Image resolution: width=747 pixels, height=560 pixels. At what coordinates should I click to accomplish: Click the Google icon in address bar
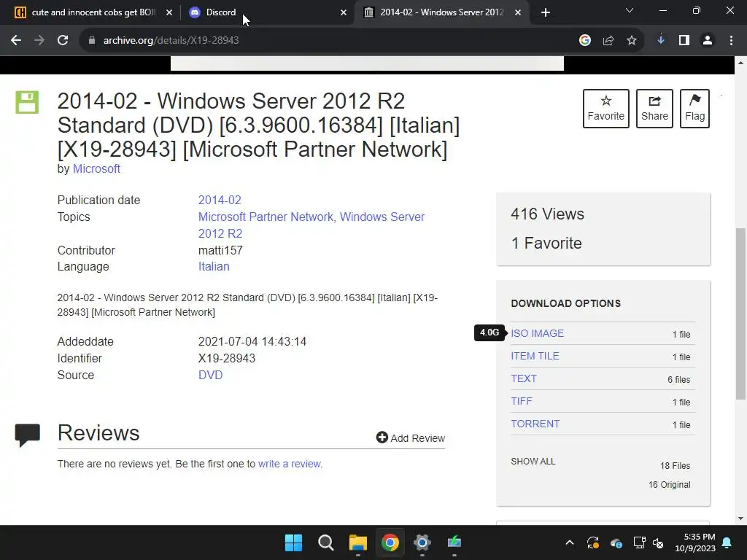click(x=585, y=41)
